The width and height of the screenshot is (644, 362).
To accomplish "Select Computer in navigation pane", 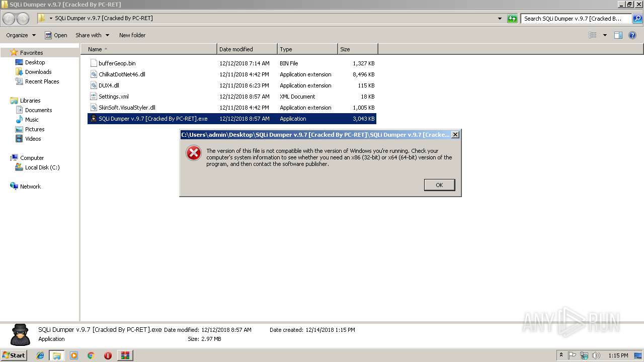I will tap(32, 158).
